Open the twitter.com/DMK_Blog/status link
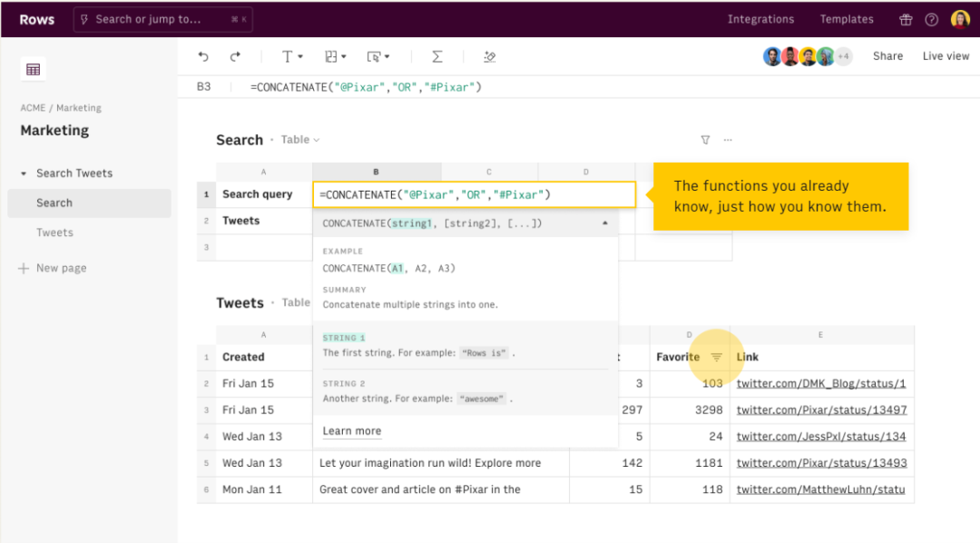Screen dimensions: 980x543 [x=820, y=383]
